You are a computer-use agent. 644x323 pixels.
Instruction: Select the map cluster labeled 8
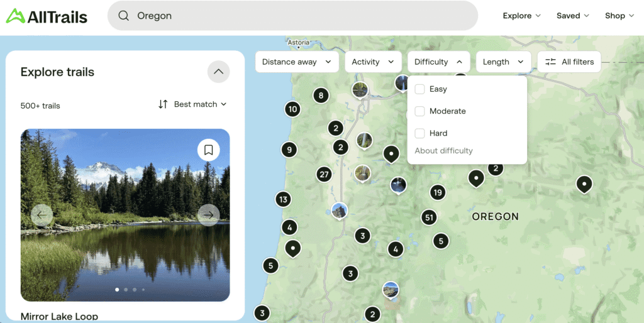pos(321,96)
